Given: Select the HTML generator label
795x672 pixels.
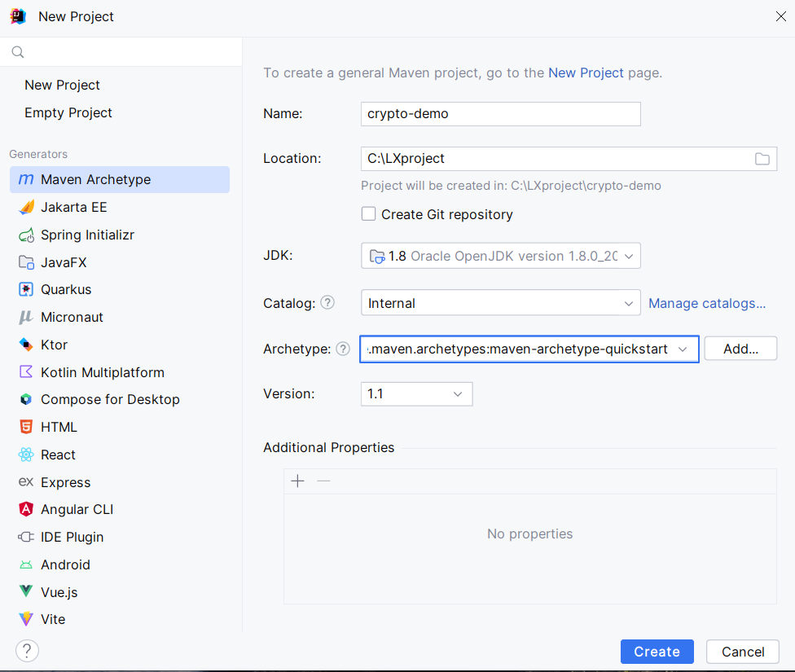Looking at the screenshot, I should (x=59, y=427).
